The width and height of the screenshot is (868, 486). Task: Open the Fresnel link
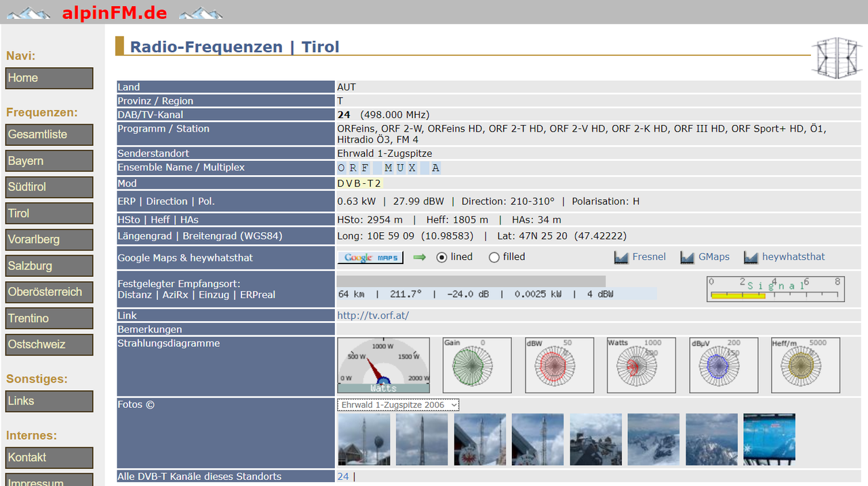point(649,257)
